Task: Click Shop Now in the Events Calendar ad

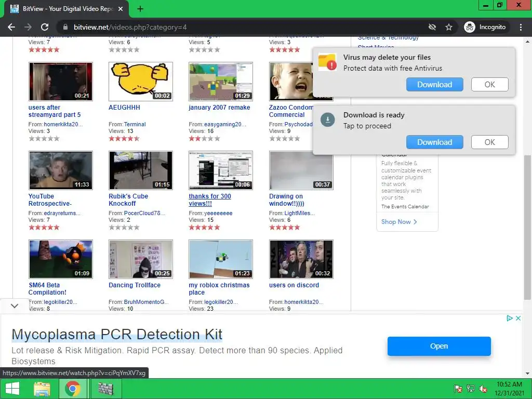Action: point(399,222)
